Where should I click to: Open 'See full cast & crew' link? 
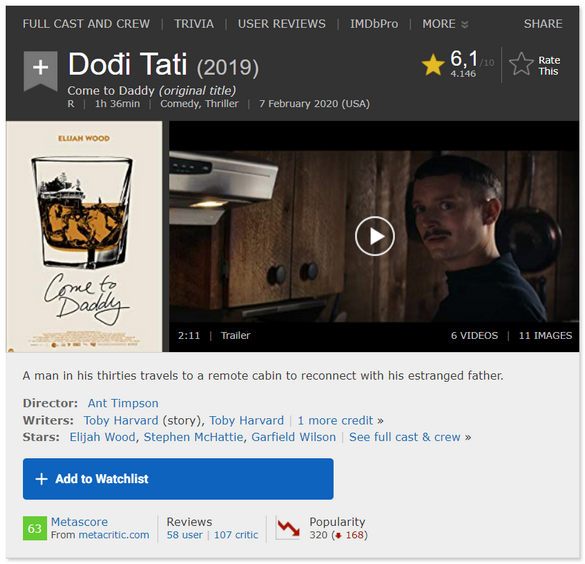point(410,437)
